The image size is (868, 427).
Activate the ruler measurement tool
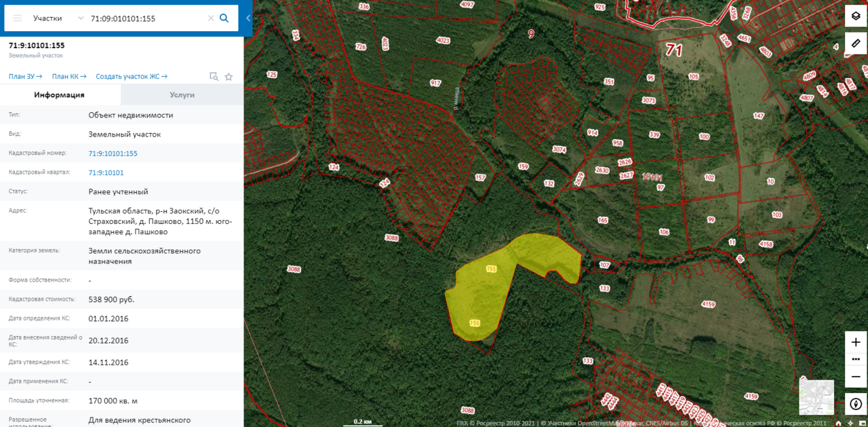tap(856, 43)
